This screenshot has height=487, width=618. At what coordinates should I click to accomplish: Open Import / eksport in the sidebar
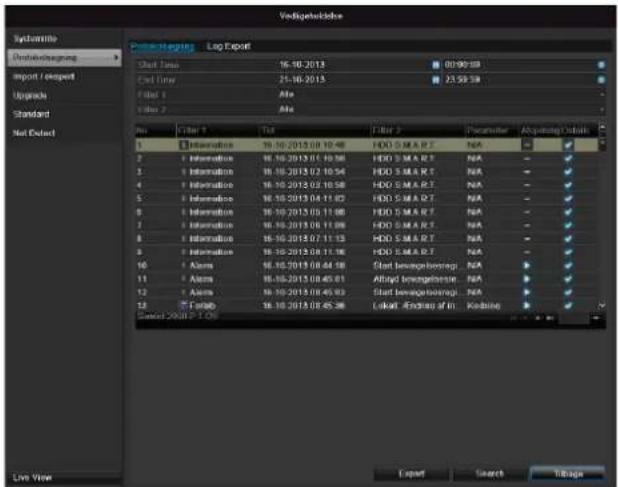(x=43, y=76)
